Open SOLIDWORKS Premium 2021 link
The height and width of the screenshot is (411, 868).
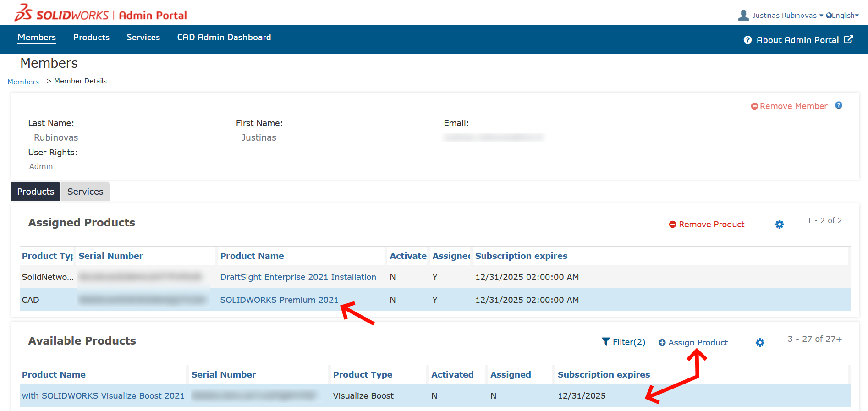[279, 300]
